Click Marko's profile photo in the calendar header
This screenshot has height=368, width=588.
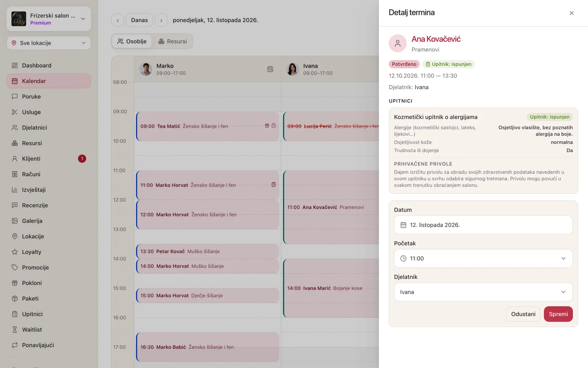pos(146,69)
